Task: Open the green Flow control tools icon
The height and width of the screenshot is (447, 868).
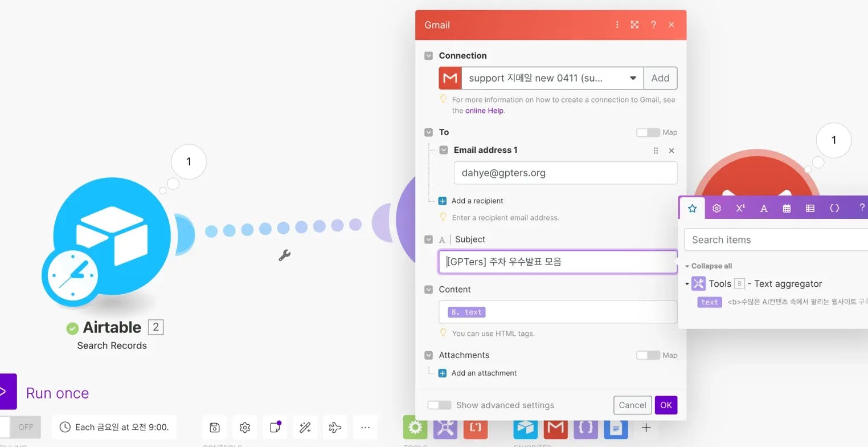Action: 415,427
